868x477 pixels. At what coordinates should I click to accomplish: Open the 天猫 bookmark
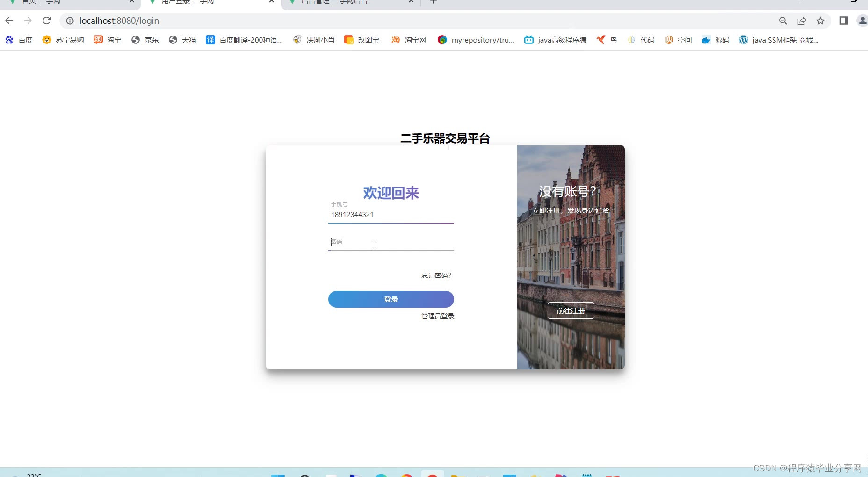point(182,40)
